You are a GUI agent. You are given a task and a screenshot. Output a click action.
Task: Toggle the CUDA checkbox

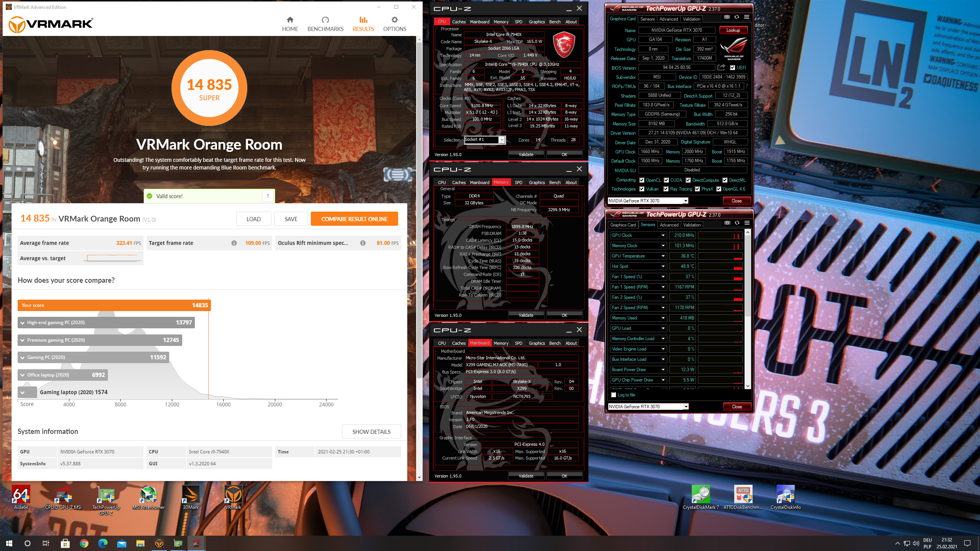(666, 180)
